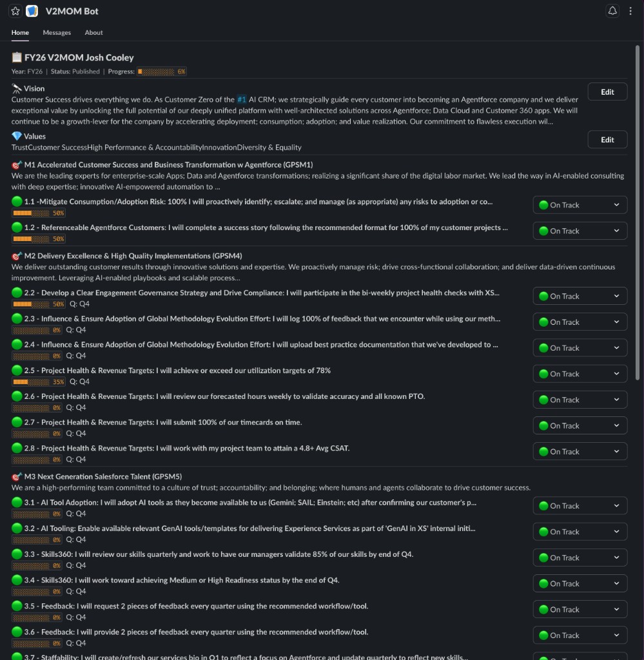
Task: Click green status circle for measure 3.2
Action: [x=17, y=529]
